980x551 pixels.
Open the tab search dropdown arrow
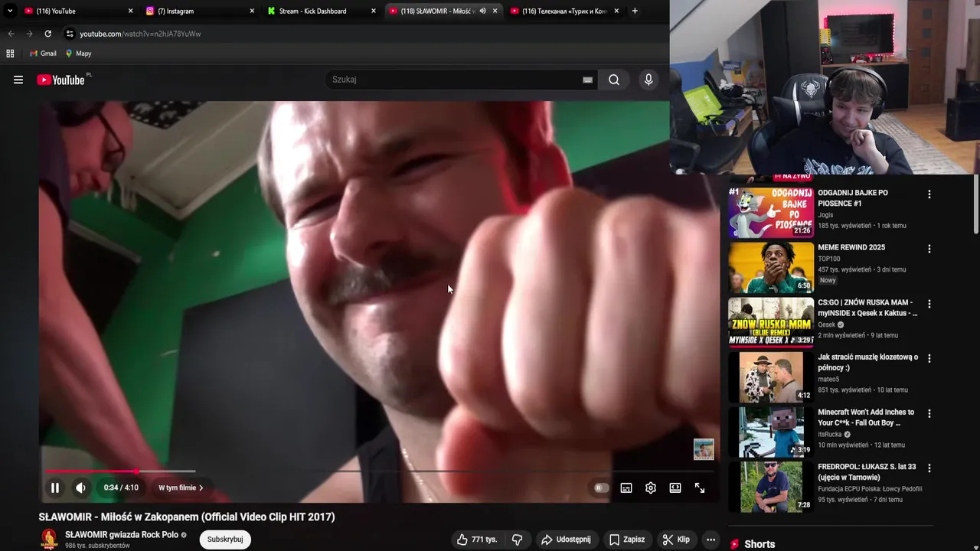pos(10,11)
